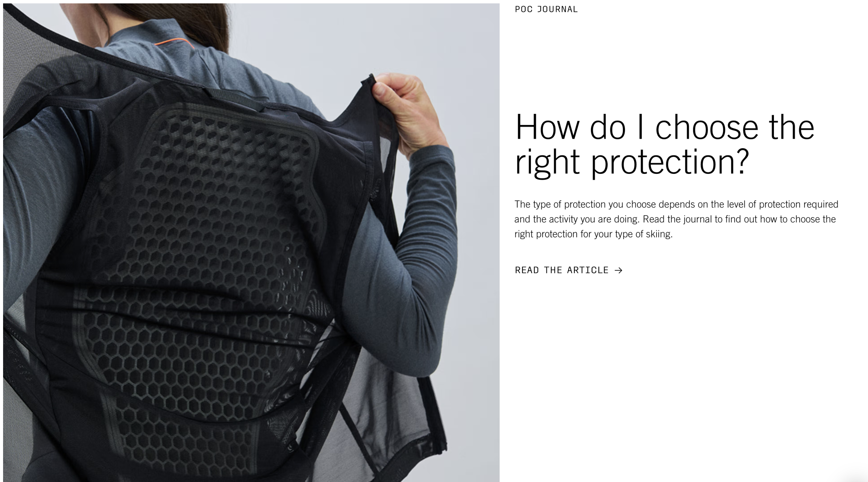Screen dimensions: 868x482
Task: Click the heading 'How do I choose the right protection?'
Action: (664, 144)
